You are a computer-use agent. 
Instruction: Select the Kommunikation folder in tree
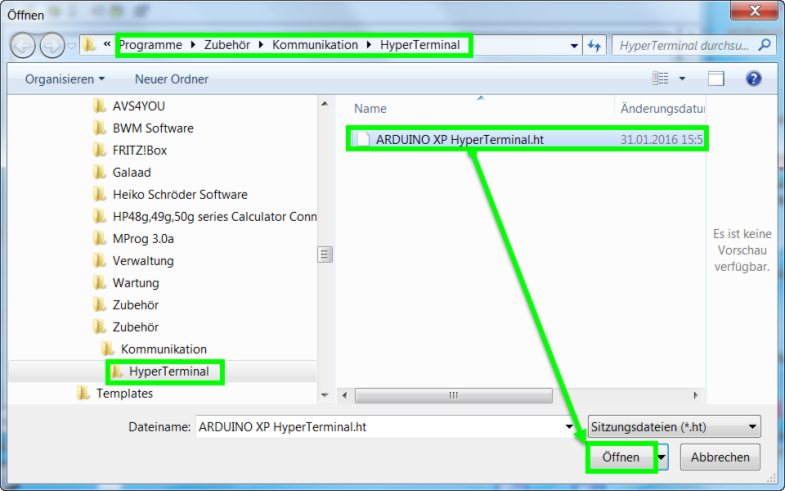(164, 349)
